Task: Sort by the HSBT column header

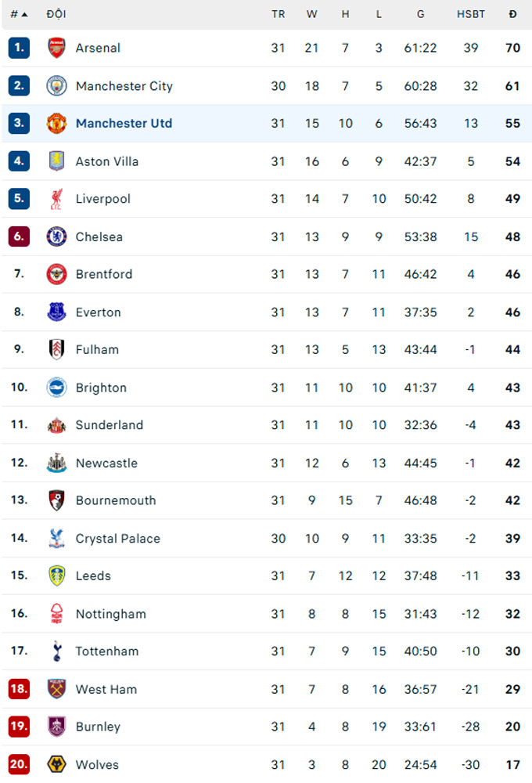Action: tap(471, 14)
